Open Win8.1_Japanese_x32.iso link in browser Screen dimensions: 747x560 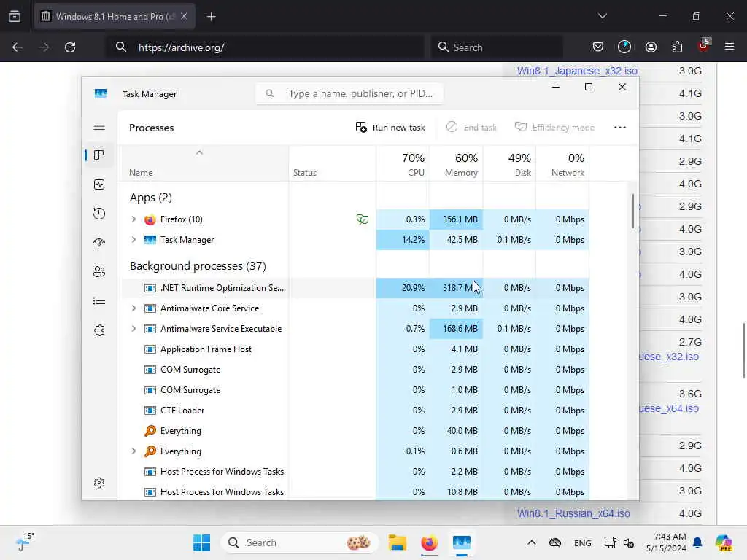[577, 71]
